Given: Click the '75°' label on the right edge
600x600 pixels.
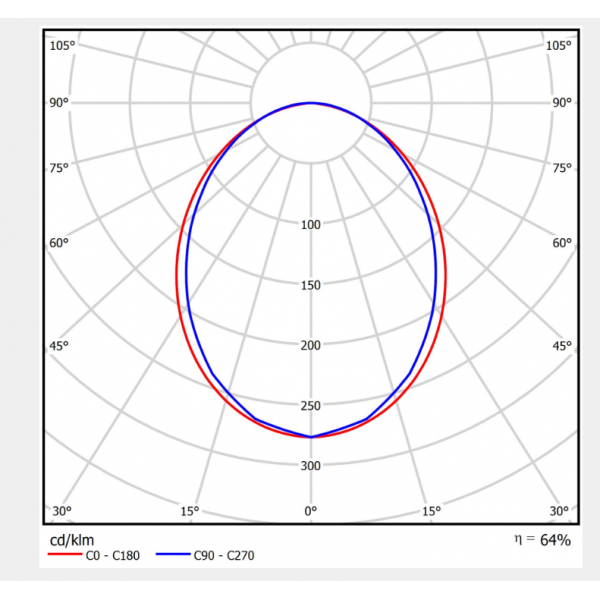Looking at the screenshot, I should coord(562,168).
